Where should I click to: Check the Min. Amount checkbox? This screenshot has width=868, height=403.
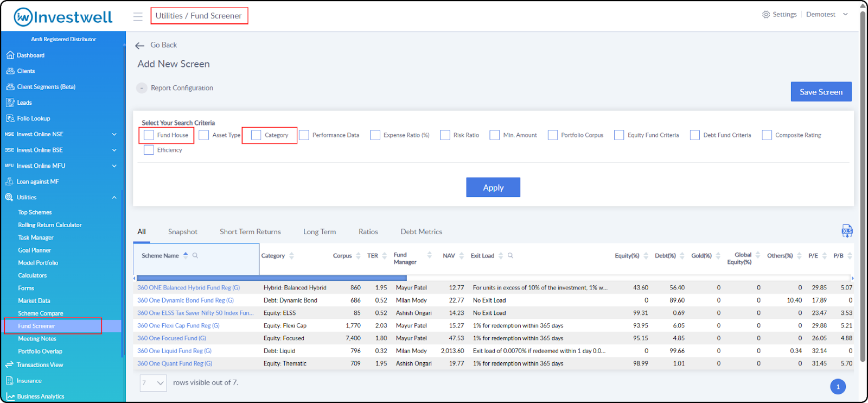coord(495,135)
